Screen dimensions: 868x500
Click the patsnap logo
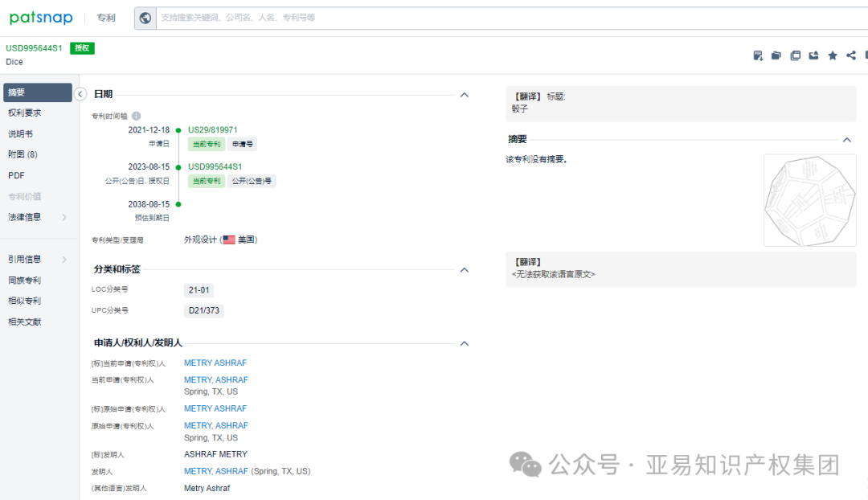pos(41,17)
